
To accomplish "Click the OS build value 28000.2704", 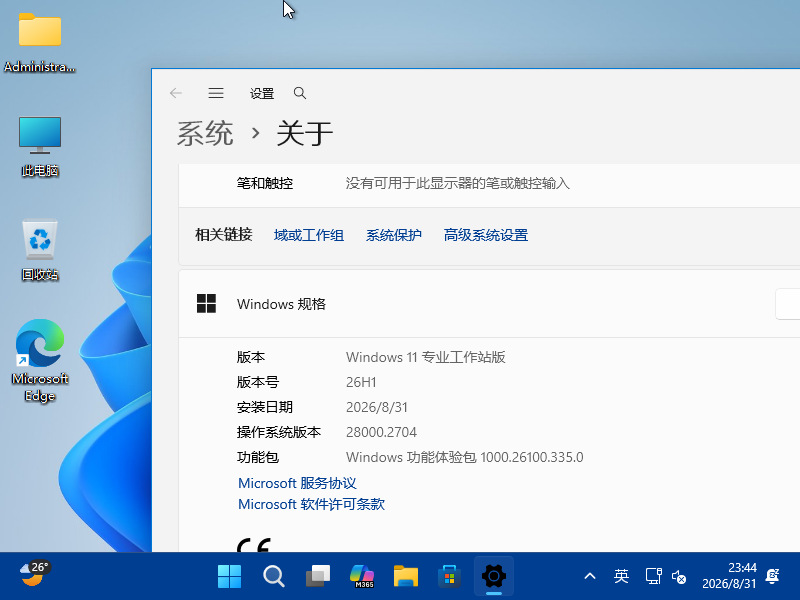I will (382, 432).
